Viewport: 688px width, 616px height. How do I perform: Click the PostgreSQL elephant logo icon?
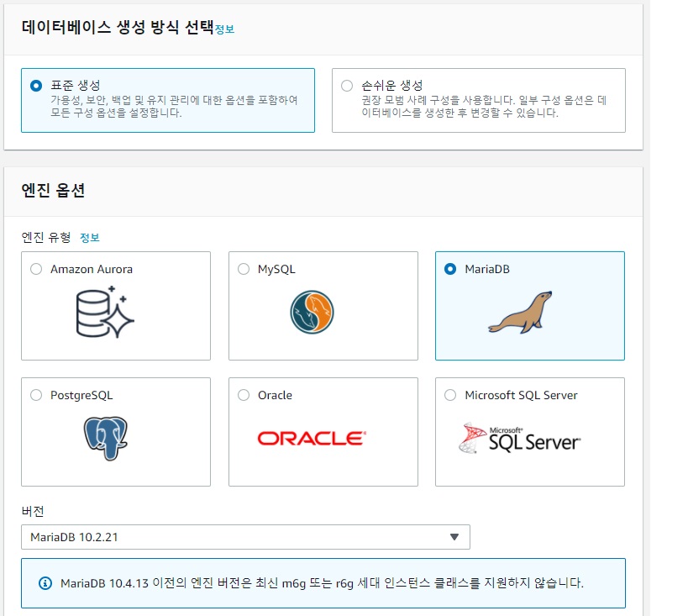click(106, 438)
